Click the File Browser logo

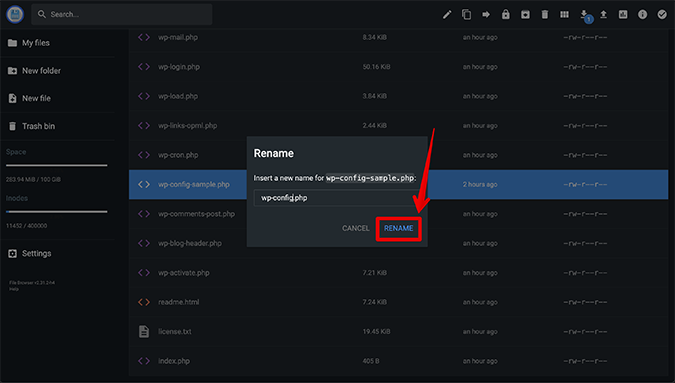point(15,14)
